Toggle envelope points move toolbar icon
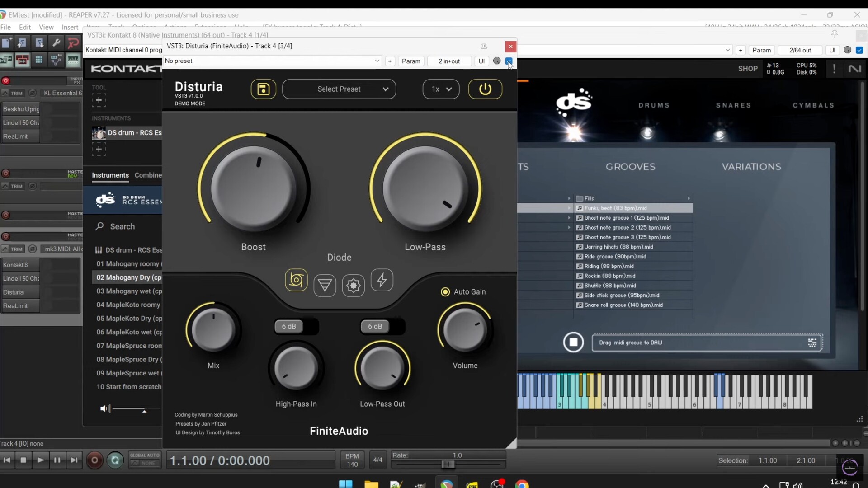868x488 pixels. pos(57,60)
